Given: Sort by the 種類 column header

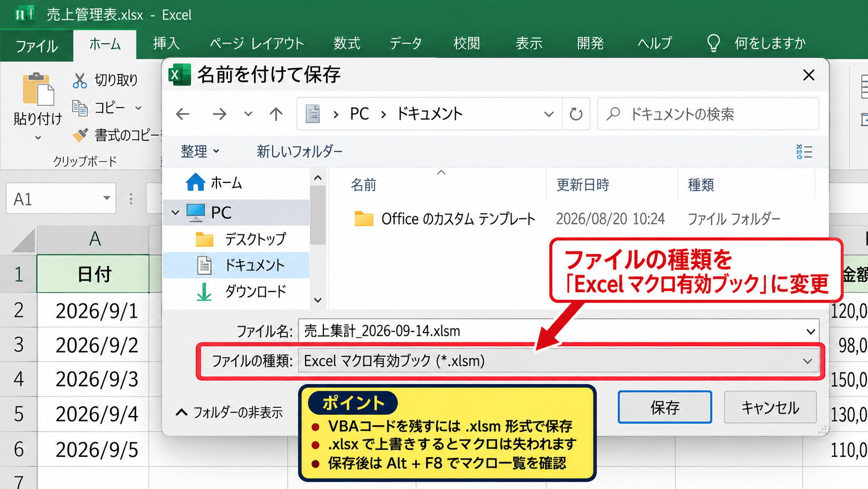Looking at the screenshot, I should (x=701, y=184).
